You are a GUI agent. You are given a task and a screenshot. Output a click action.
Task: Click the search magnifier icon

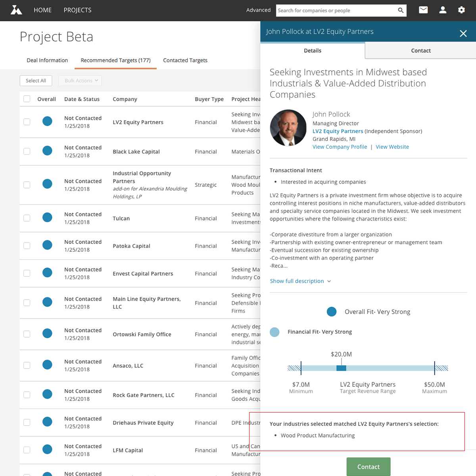[401, 10]
